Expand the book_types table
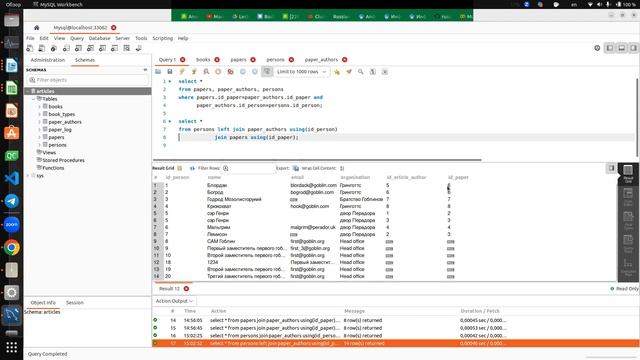This screenshot has height=360, width=640. pyautogui.click(x=40, y=114)
